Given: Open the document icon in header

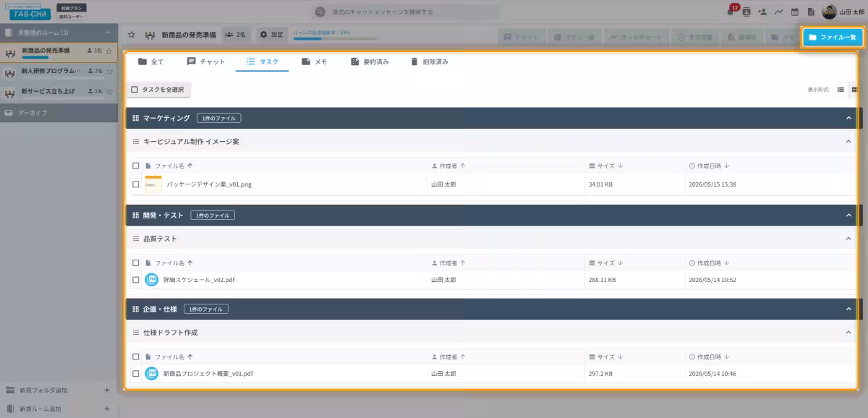Looking at the screenshot, I should 811,12.
